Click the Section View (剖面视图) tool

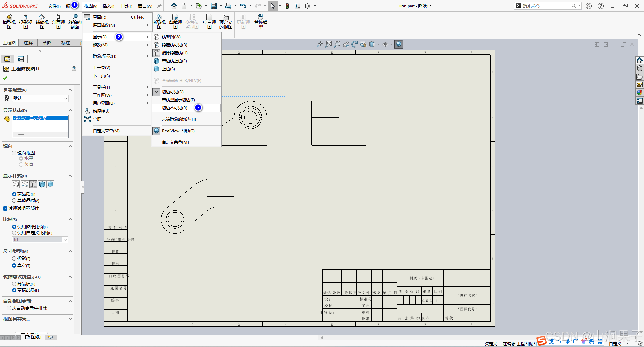[58, 21]
